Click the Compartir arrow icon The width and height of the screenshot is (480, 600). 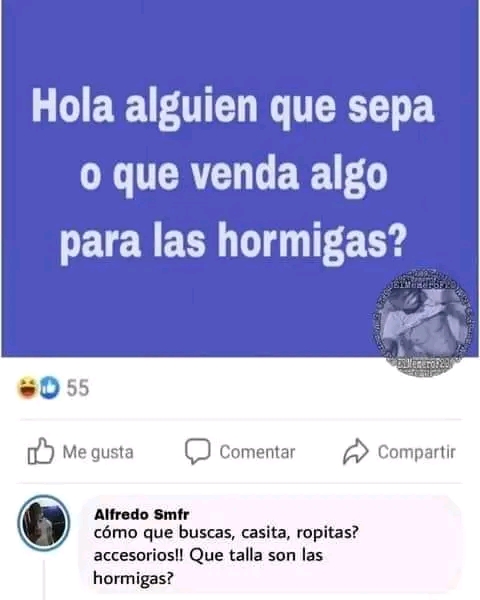[356, 451]
